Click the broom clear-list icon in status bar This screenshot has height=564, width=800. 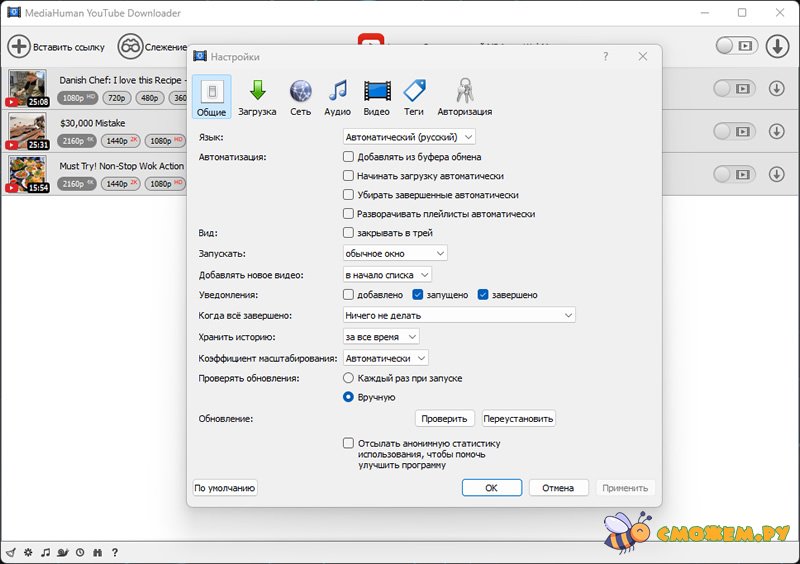[11, 552]
